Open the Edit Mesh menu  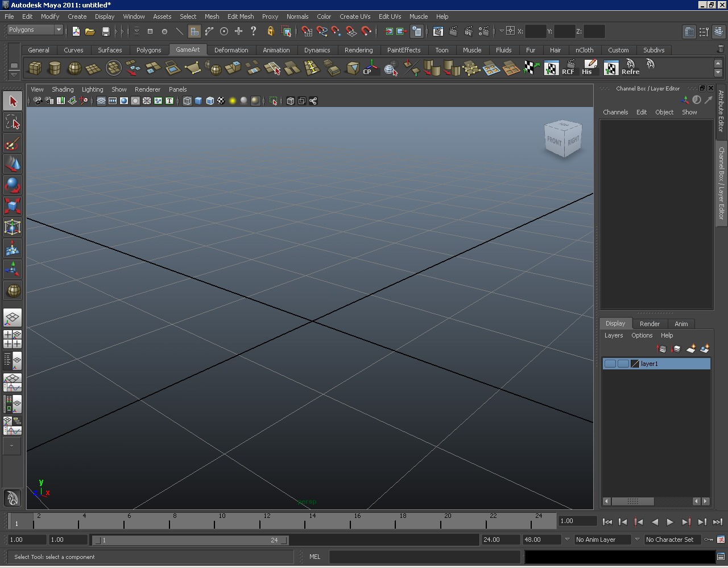(241, 17)
